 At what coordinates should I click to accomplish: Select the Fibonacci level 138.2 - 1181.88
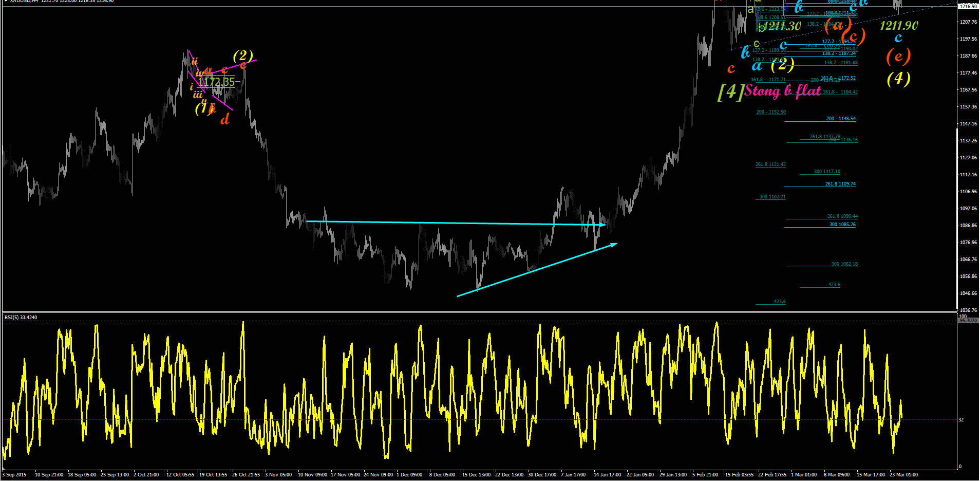841,63
